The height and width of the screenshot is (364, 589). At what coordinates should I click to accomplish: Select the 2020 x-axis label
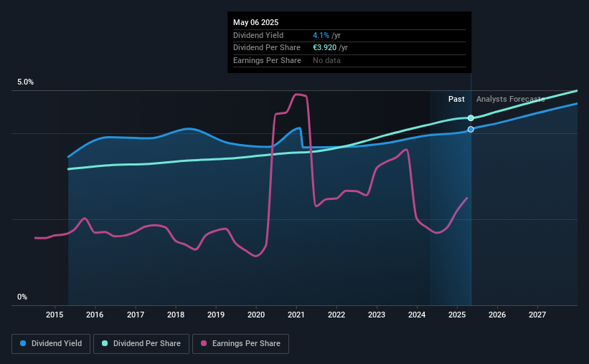coord(256,315)
